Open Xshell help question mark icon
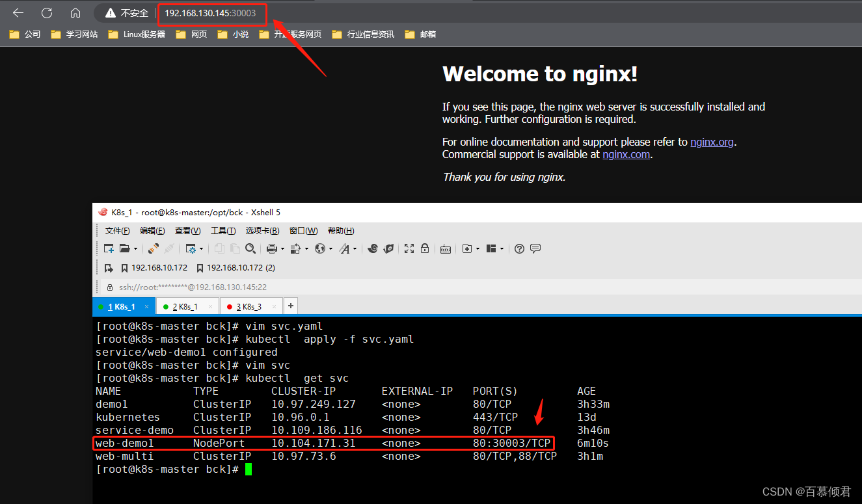The height and width of the screenshot is (504, 862). click(x=519, y=248)
